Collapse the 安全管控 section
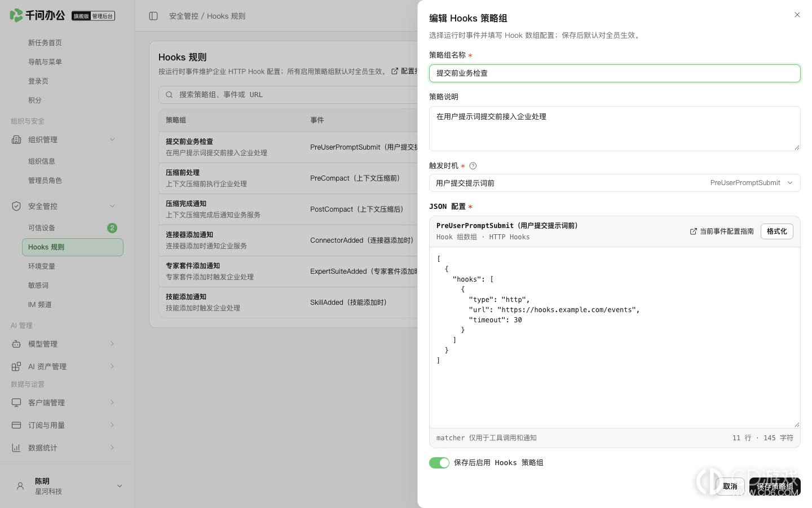Screen dimensions: 812x508 tap(112, 206)
